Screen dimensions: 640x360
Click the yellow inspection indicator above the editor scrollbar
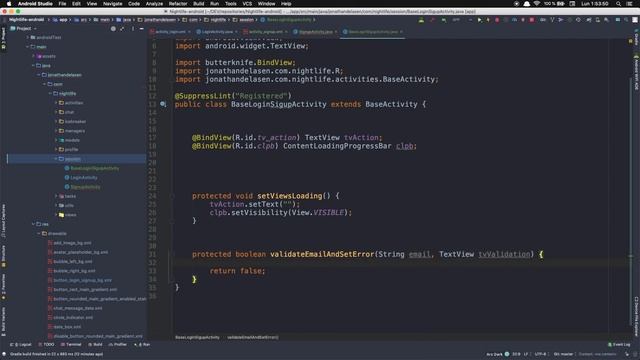coord(631,41)
